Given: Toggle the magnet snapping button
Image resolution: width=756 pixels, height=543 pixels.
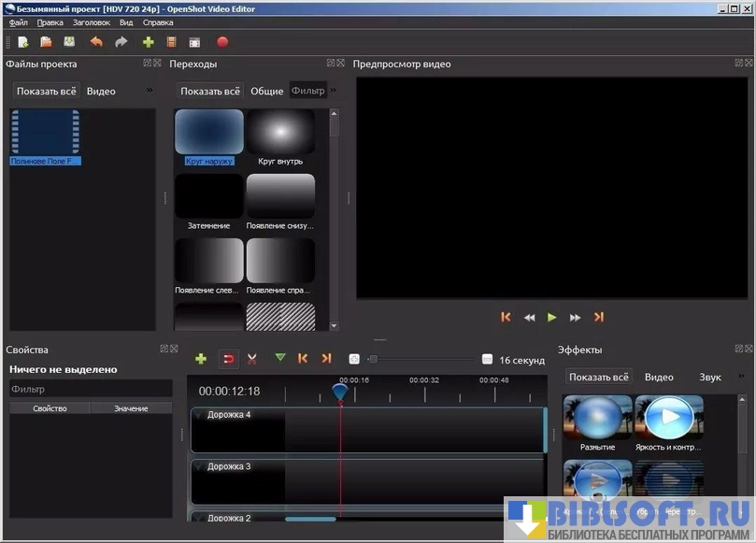Looking at the screenshot, I should tap(227, 359).
